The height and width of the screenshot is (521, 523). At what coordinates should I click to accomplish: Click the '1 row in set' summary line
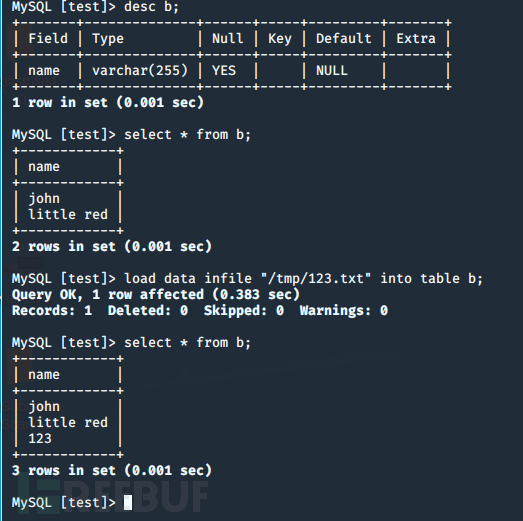coord(108,103)
